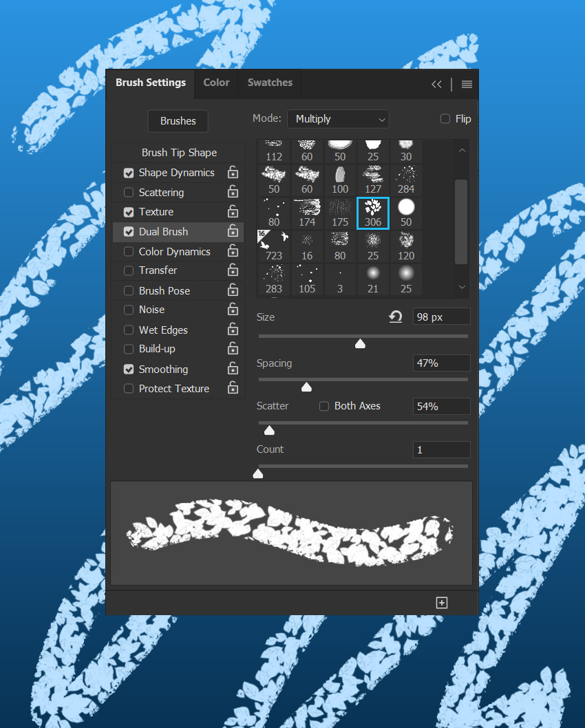The image size is (585, 728).
Task: Click the Count slider handle
Action: click(x=257, y=473)
